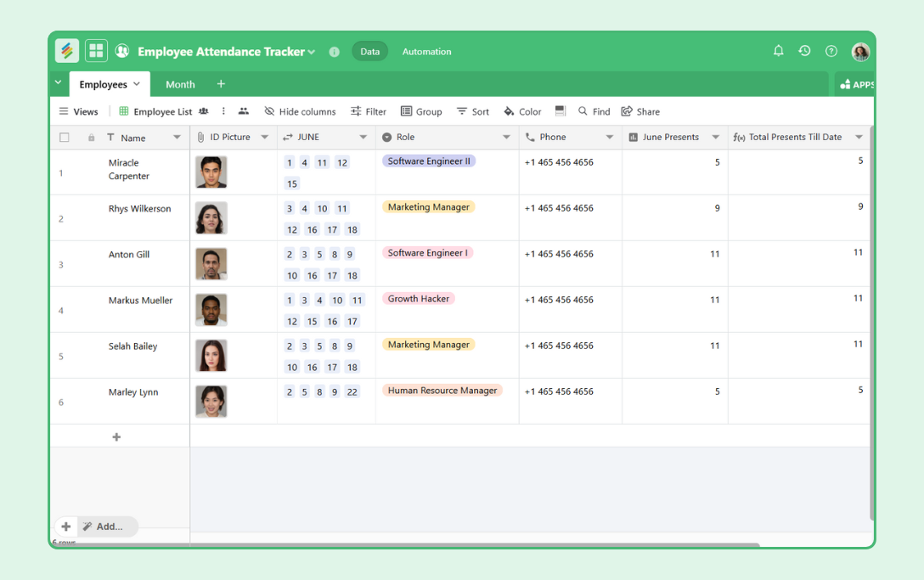This screenshot has height=580, width=924.
Task: Click the Share button
Action: point(640,111)
